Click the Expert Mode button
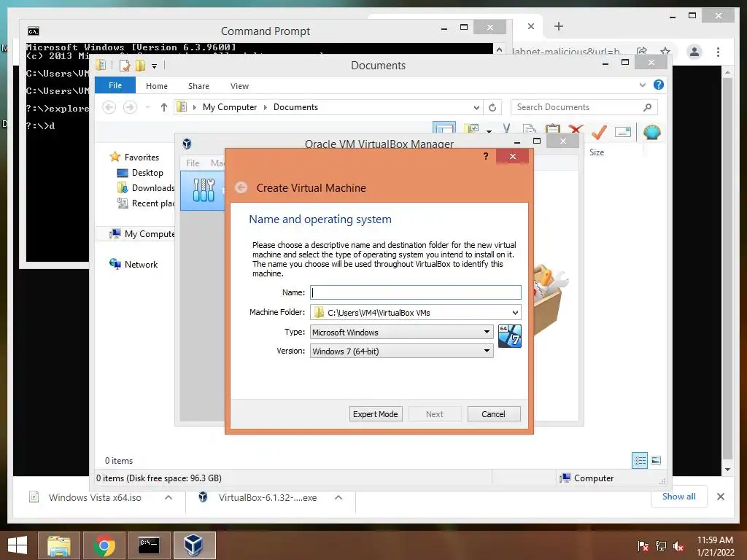 coord(376,414)
